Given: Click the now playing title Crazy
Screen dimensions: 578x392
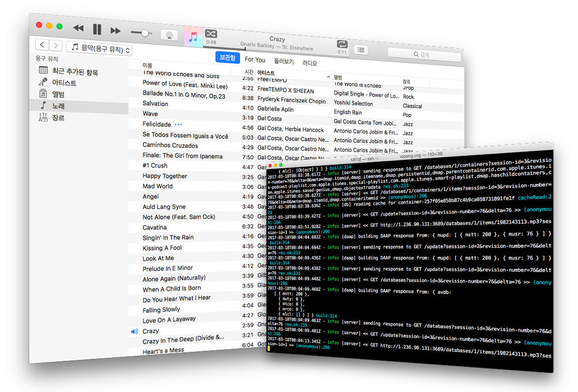Looking at the screenshot, I should [x=277, y=39].
